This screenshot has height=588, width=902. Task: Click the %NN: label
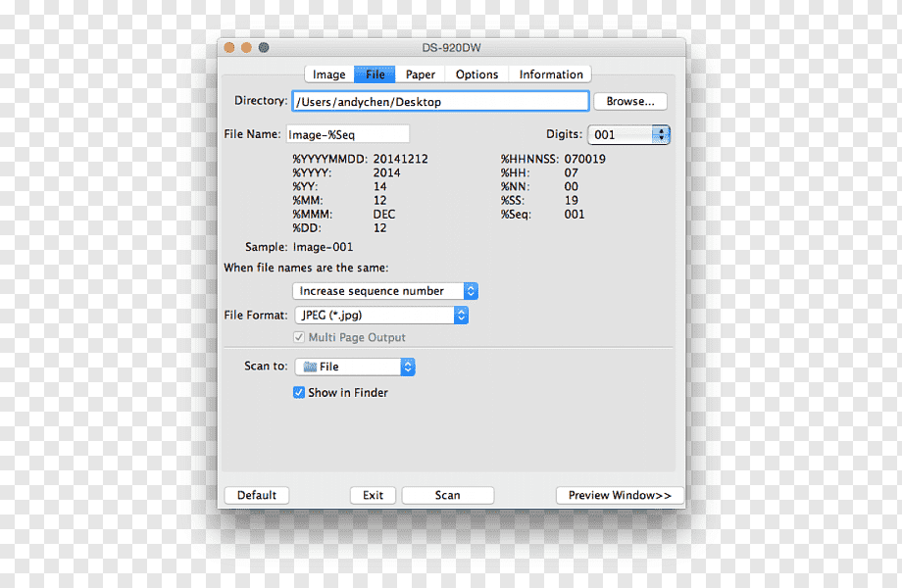(515, 186)
